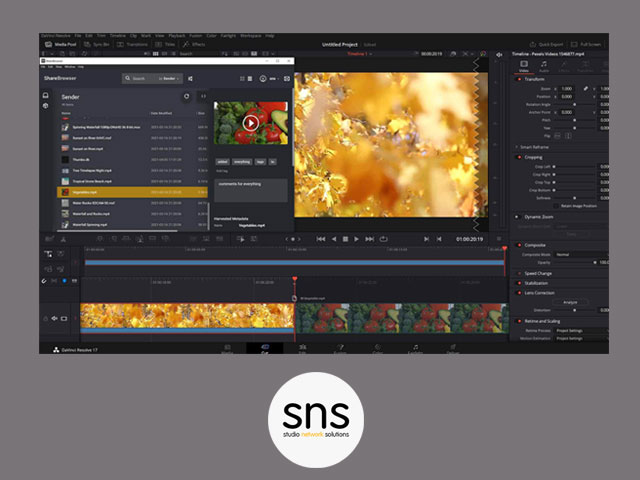Check the Retain Image Position checkbox

[556, 206]
